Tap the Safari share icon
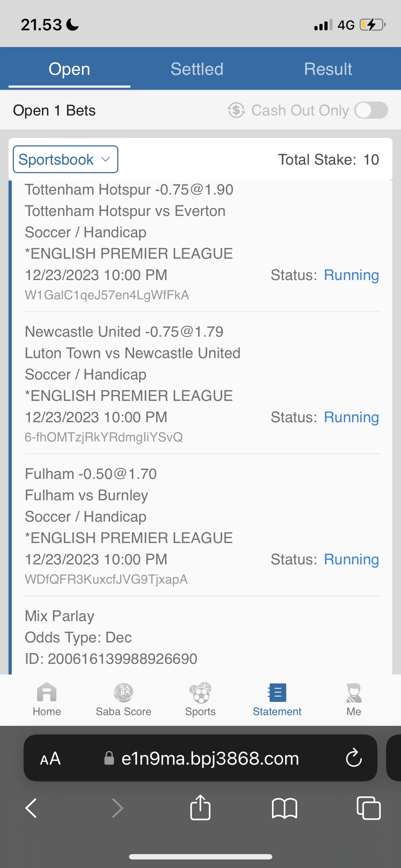401x868 pixels. [200, 808]
